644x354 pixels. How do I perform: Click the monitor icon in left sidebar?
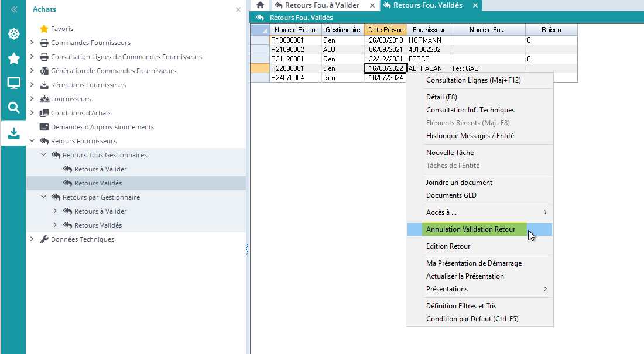pyautogui.click(x=13, y=83)
